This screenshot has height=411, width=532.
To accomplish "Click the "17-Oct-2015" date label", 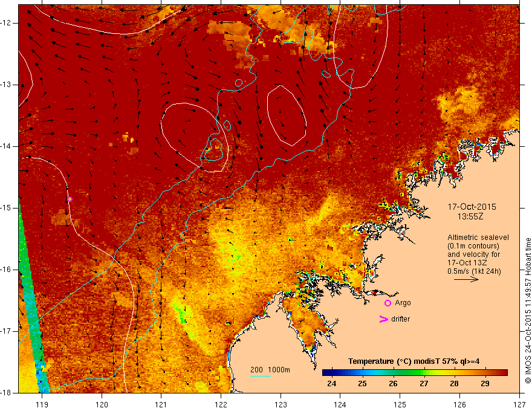I will pos(472,207).
